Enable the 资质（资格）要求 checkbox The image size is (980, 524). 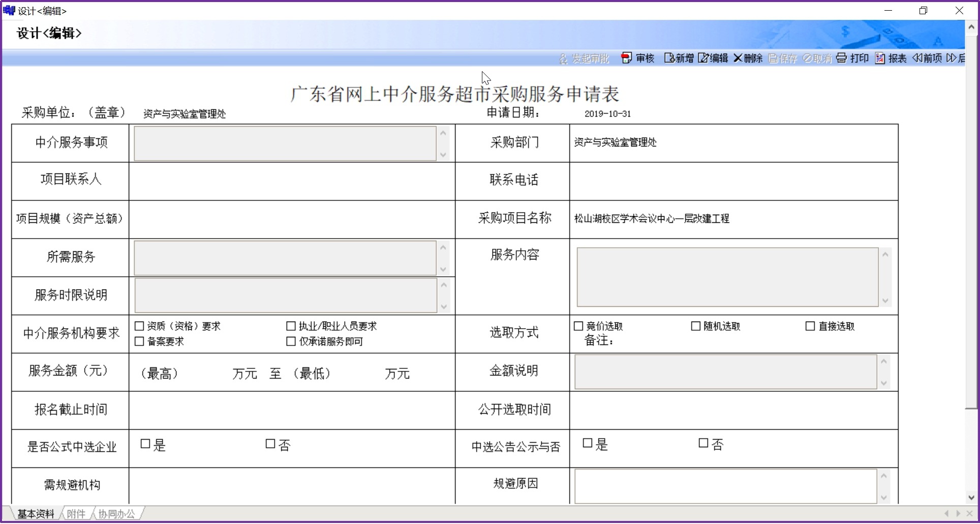139,326
